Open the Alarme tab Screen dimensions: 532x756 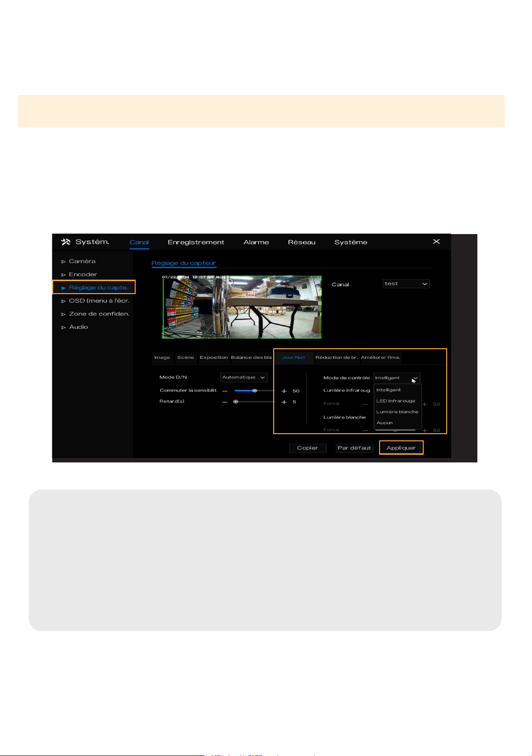pyautogui.click(x=256, y=242)
